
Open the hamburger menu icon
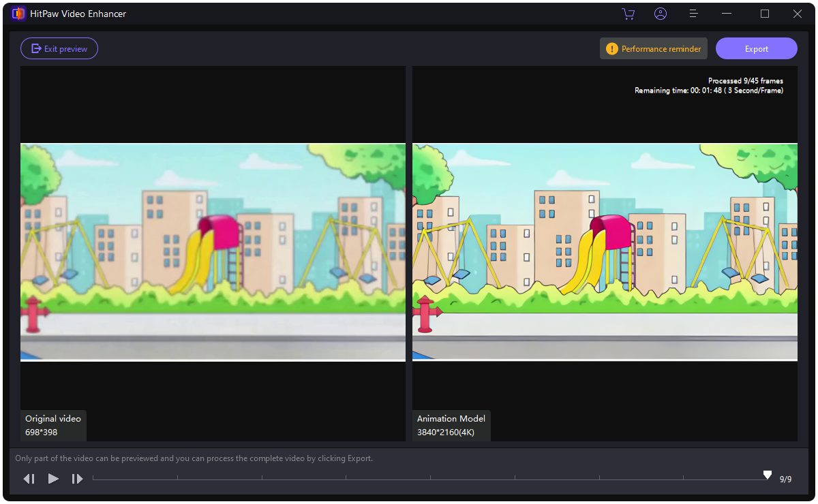tap(693, 14)
